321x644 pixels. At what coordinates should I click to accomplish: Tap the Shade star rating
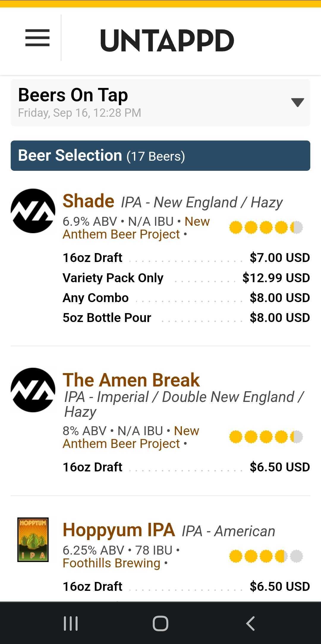pyautogui.click(x=266, y=228)
